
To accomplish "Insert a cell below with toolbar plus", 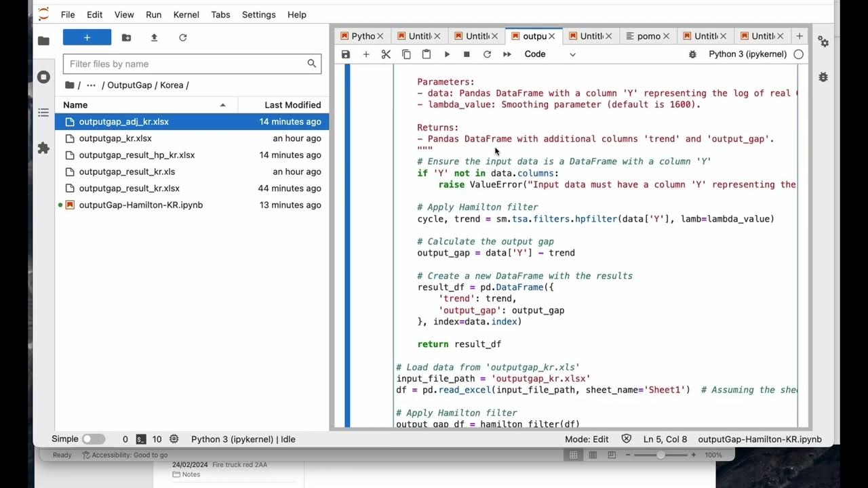I will click(366, 54).
